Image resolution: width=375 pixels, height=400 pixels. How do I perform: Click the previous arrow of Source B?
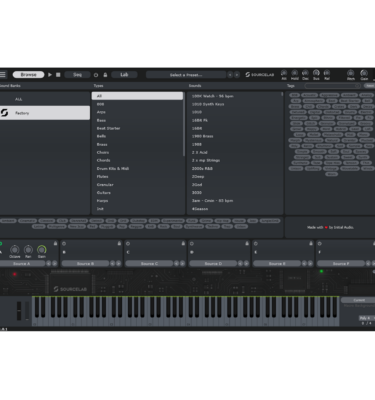(112, 264)
